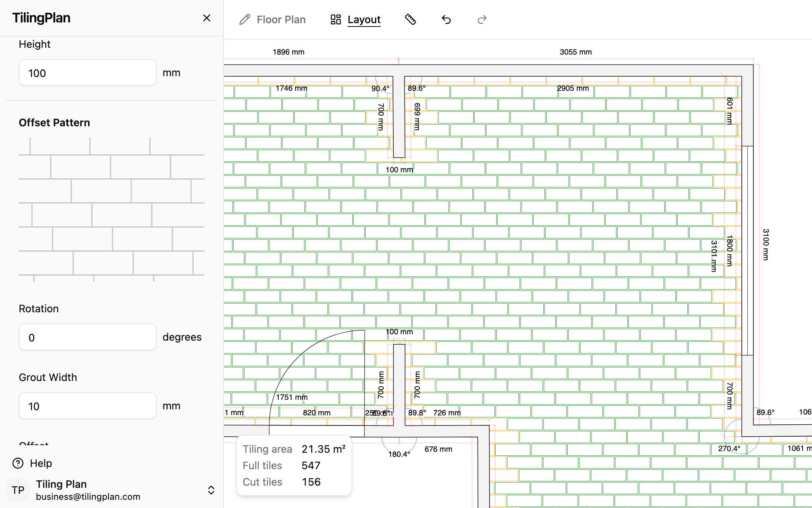Click the 1800 mm vertical dimension label
Viewport: 812px width, 508px height.
(730, 251)
